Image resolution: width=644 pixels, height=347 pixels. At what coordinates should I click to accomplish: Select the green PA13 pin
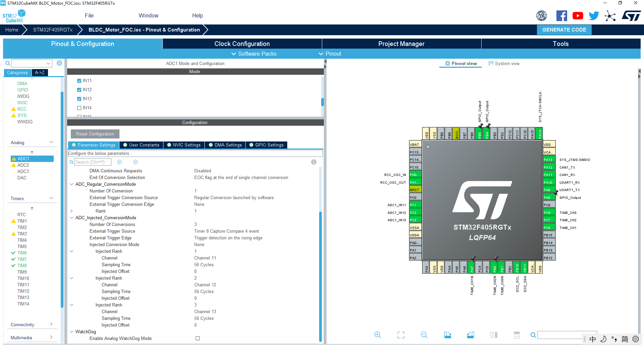coord(549,160)
